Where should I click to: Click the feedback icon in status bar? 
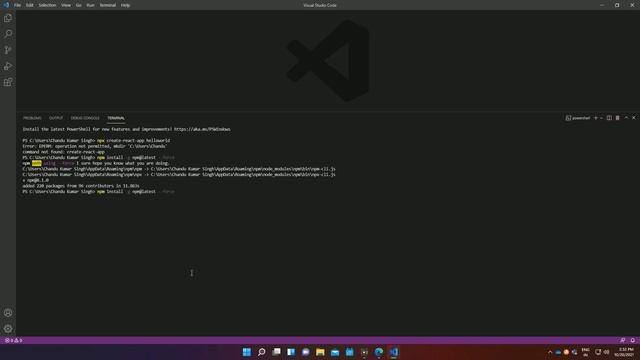[x=622, y=340]
